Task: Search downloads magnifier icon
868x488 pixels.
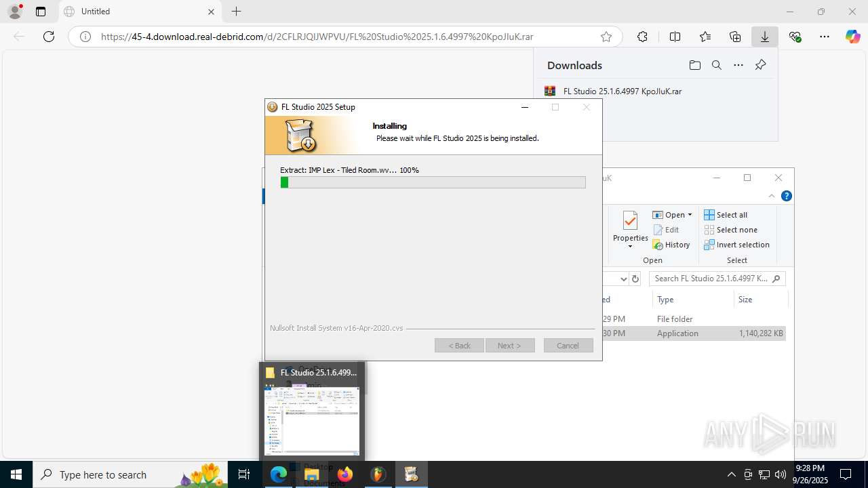Action: coord(716,65)
